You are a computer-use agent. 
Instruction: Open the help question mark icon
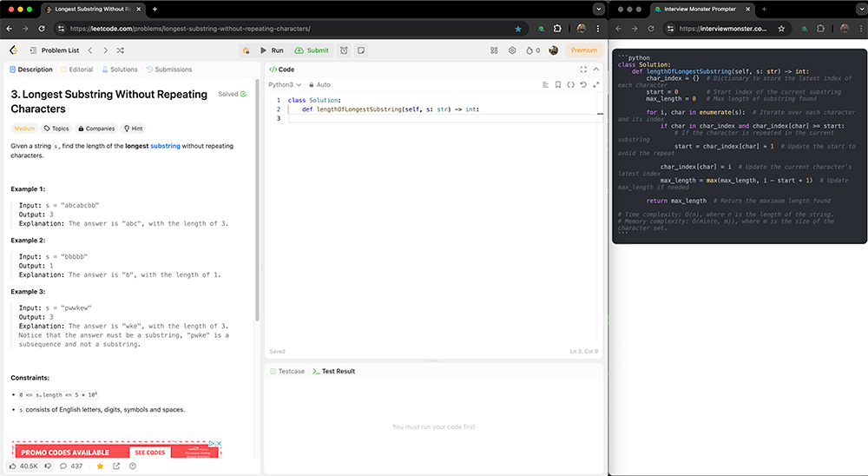click(x=132, y=466)
